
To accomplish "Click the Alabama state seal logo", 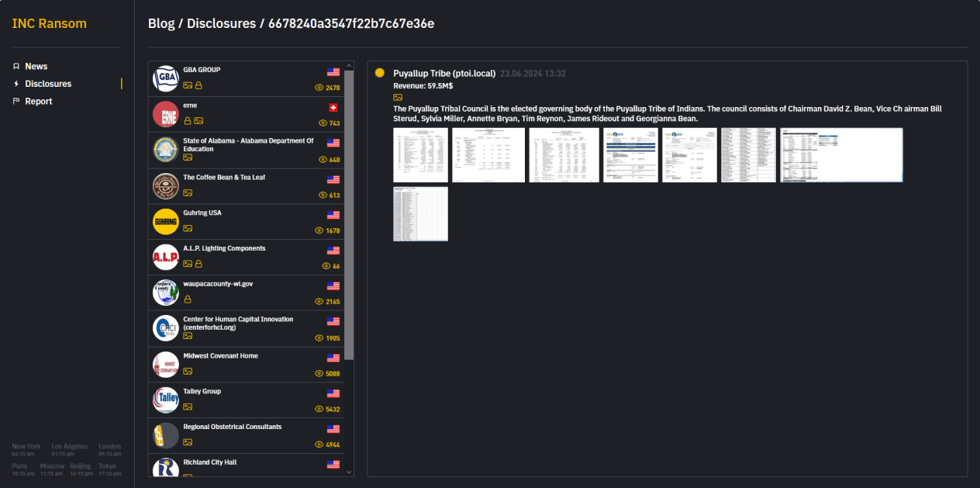I will point(166,150).
